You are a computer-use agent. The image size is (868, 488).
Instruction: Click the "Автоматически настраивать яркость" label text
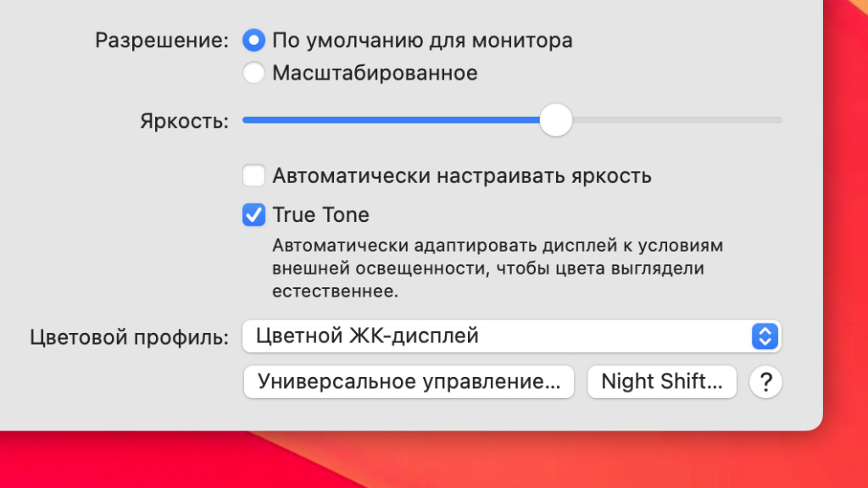click(461, 176)
